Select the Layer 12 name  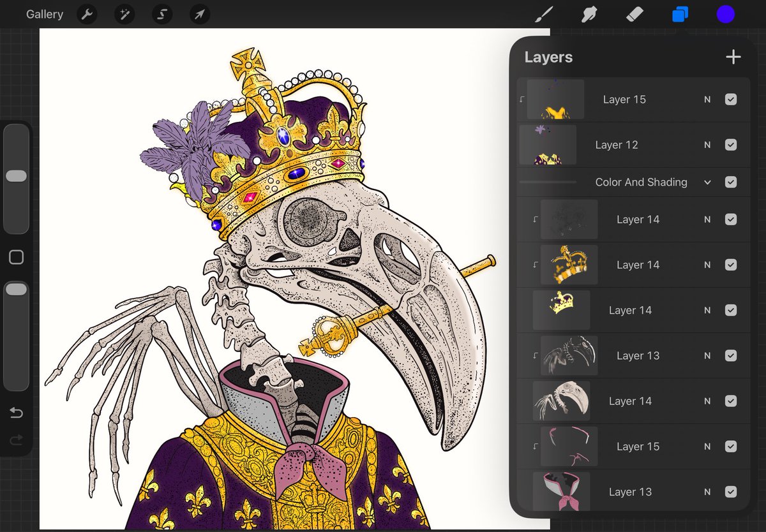point(617,145)
